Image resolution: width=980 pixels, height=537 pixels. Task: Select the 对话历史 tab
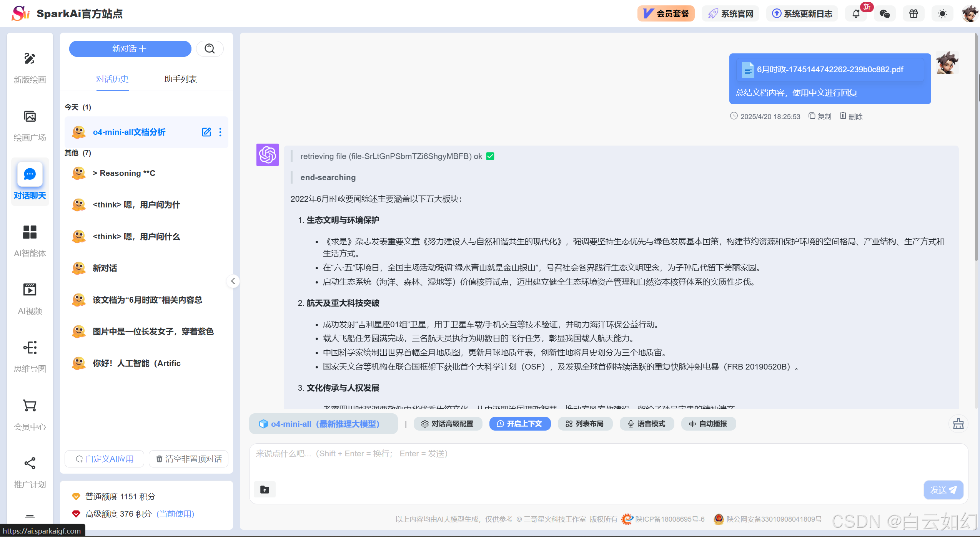(112, 79)
